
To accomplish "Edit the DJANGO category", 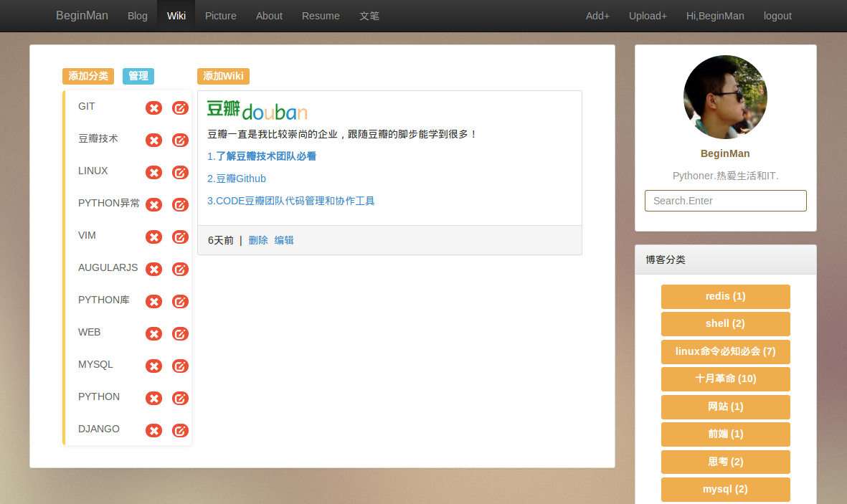I will 180,431.
